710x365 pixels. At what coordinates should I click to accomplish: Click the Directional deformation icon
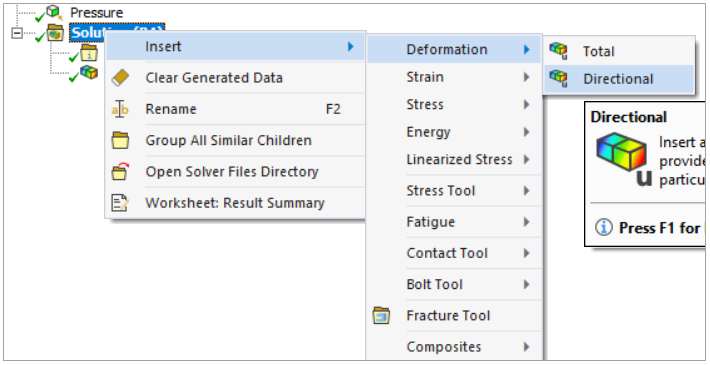pyautogui.click(x=558, y=78)
